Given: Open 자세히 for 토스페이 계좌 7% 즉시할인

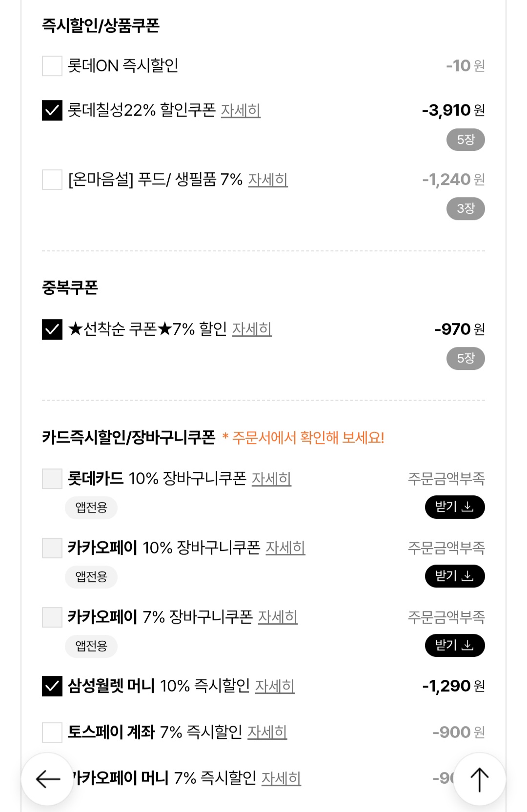Looking at the screenshot, I should point(267,732).
